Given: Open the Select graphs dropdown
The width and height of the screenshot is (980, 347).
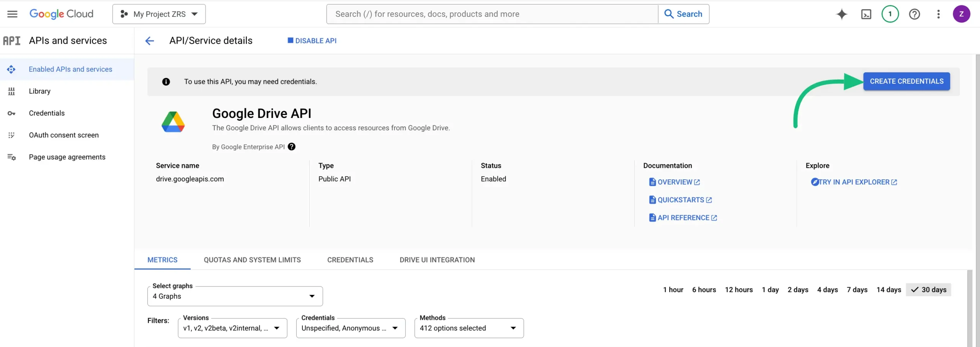Looking at the screenshot, I should [x=235, y=296].
